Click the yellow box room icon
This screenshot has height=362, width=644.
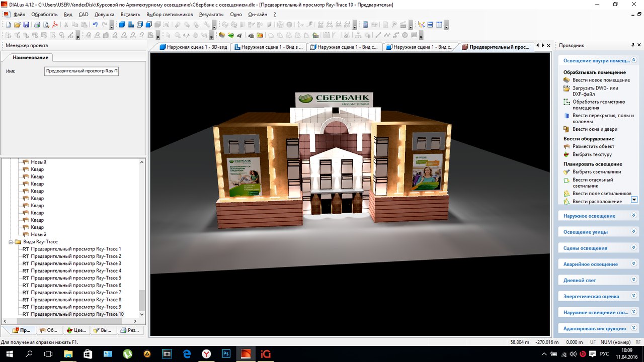pos(222,35)
